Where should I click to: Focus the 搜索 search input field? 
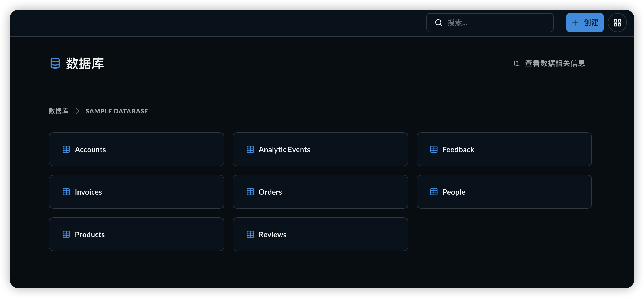point(490,23)
